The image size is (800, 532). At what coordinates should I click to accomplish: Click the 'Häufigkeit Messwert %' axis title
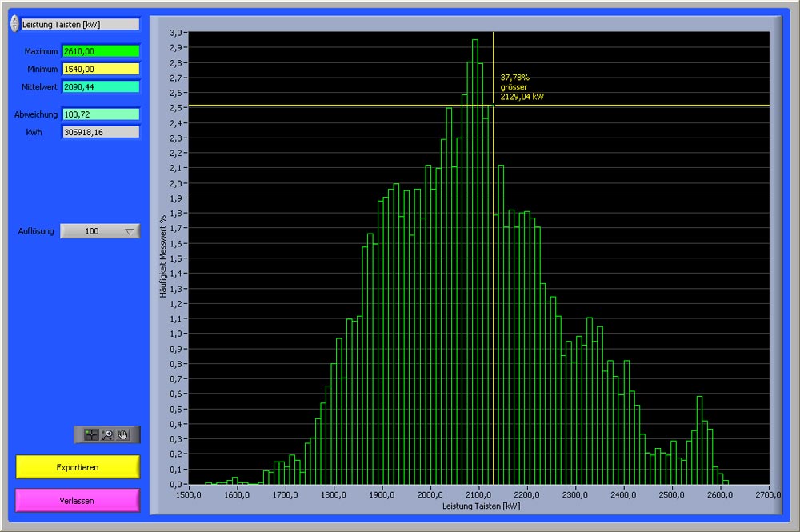pyautogui.click(x=163, y=256)
